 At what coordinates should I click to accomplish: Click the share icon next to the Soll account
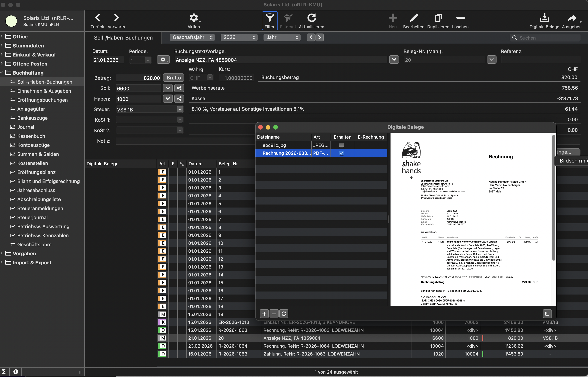(x=179, y=88)
